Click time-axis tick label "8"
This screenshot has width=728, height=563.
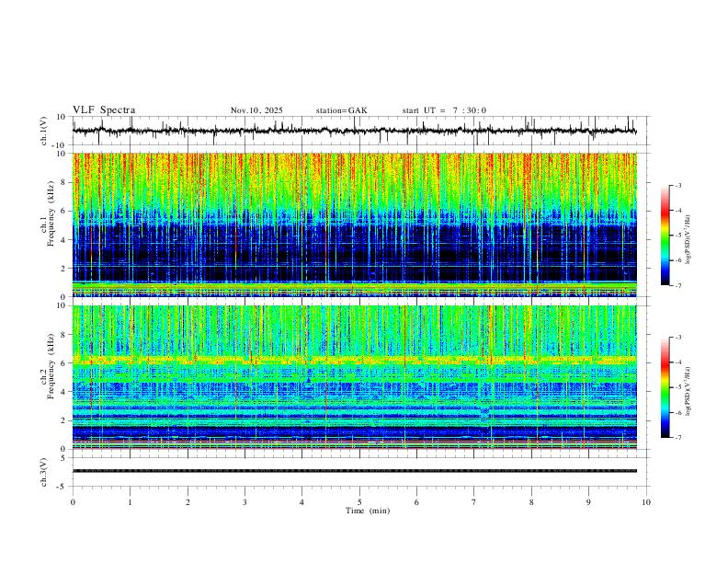click(x=531, y=502)
